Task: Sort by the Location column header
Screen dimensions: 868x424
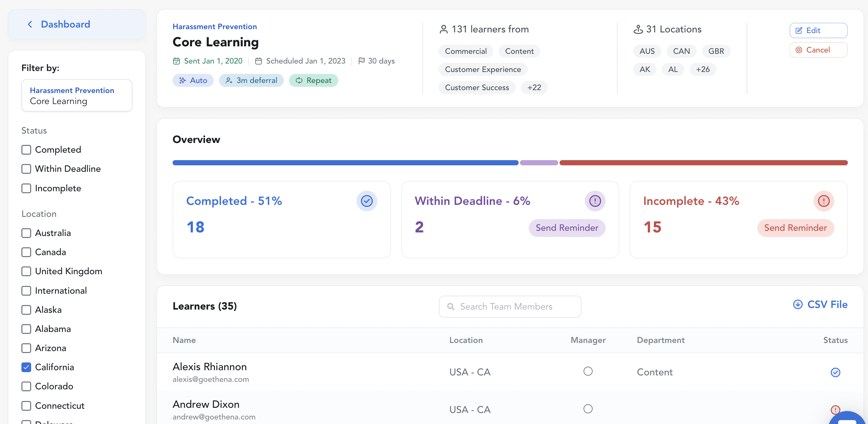Action: coord(466,340)
